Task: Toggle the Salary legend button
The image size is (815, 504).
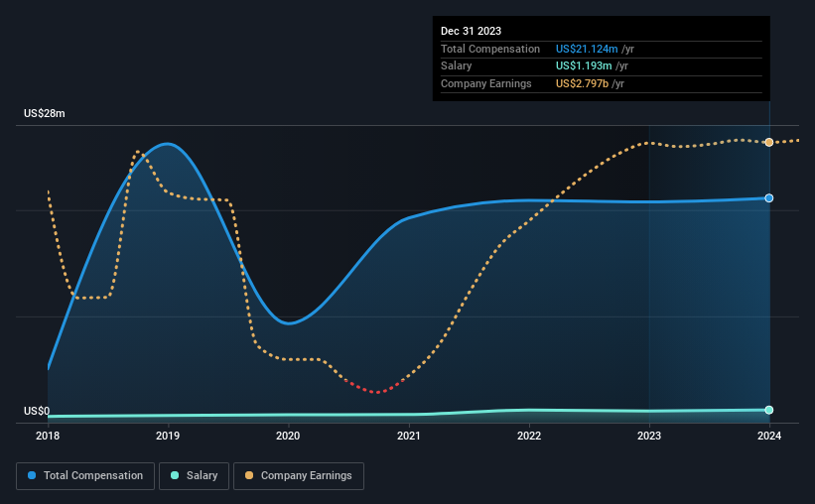Action: point(194,476)
